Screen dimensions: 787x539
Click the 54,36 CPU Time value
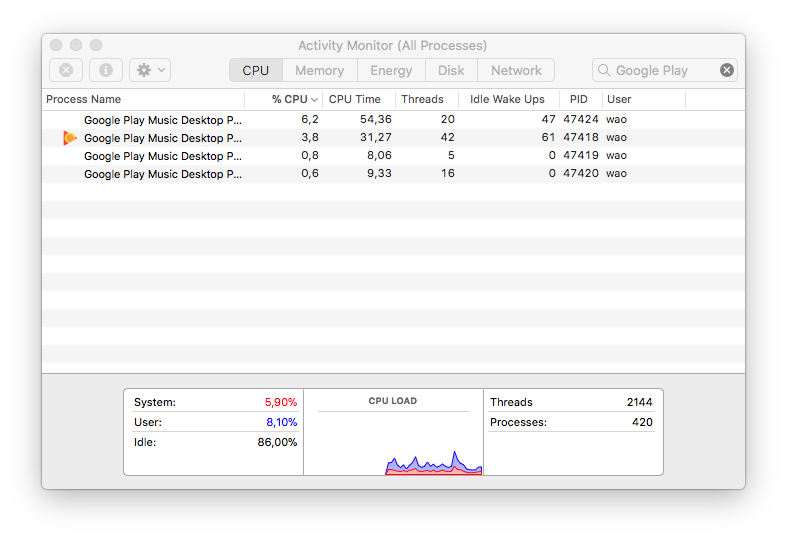(x=375, y=119)
